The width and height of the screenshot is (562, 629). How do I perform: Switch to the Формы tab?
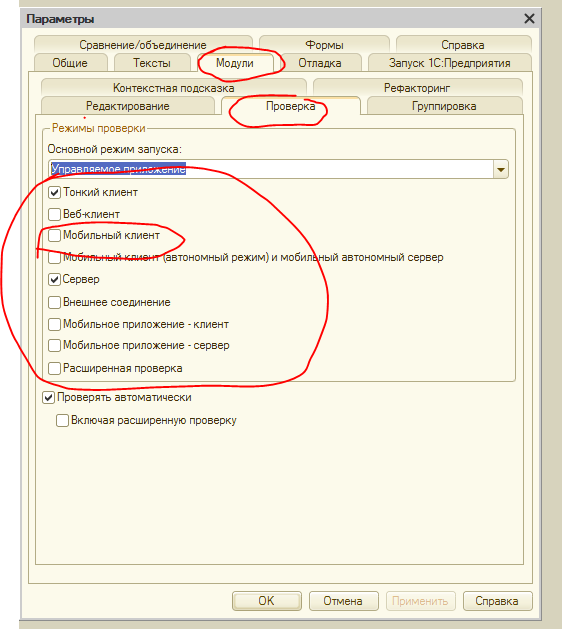[324, 44]
